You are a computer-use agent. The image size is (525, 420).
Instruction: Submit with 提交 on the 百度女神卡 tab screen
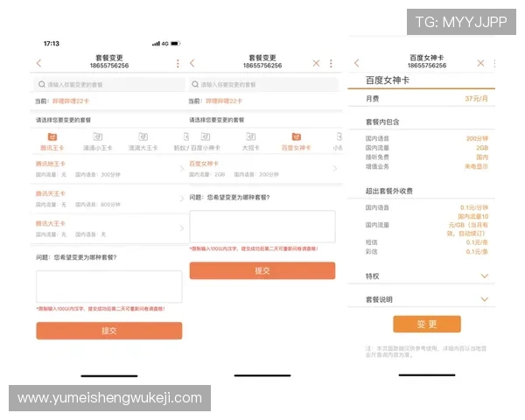262,270
